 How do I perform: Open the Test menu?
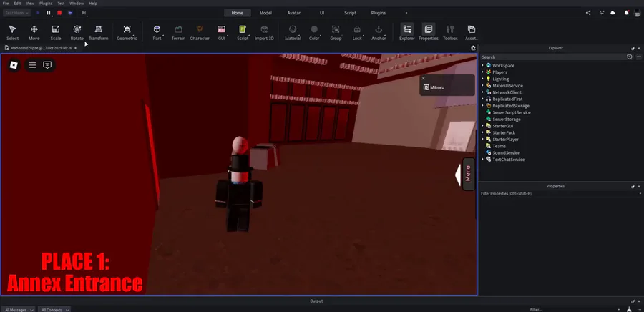[61, 4]
